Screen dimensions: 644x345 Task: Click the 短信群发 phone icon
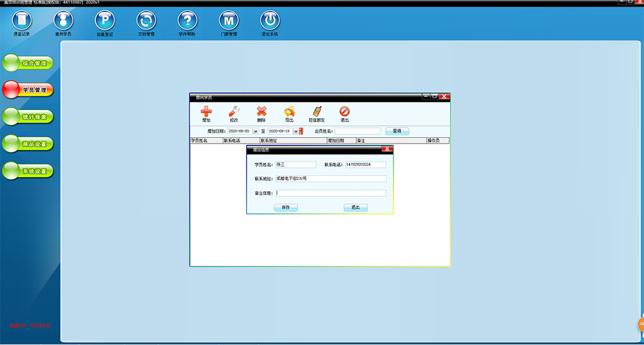317,112
